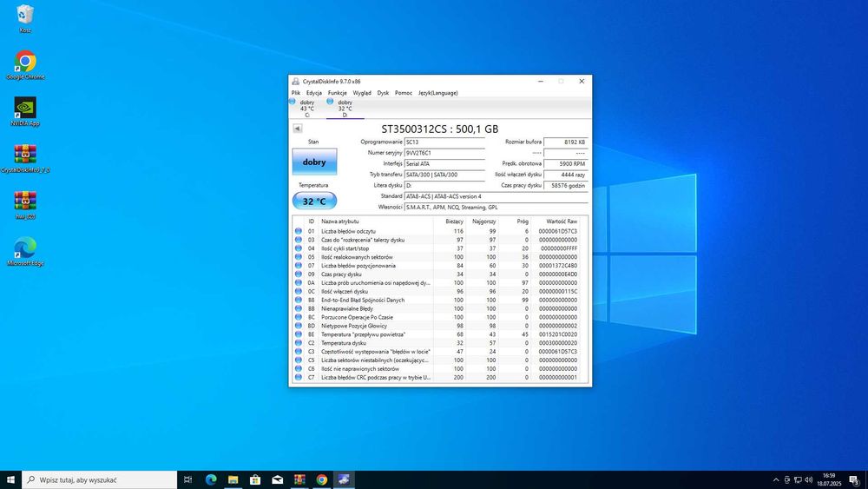This screenshot has width=868, height=489.
Task: Click the previous disk arrow button
Action: (x=298, y=129)
